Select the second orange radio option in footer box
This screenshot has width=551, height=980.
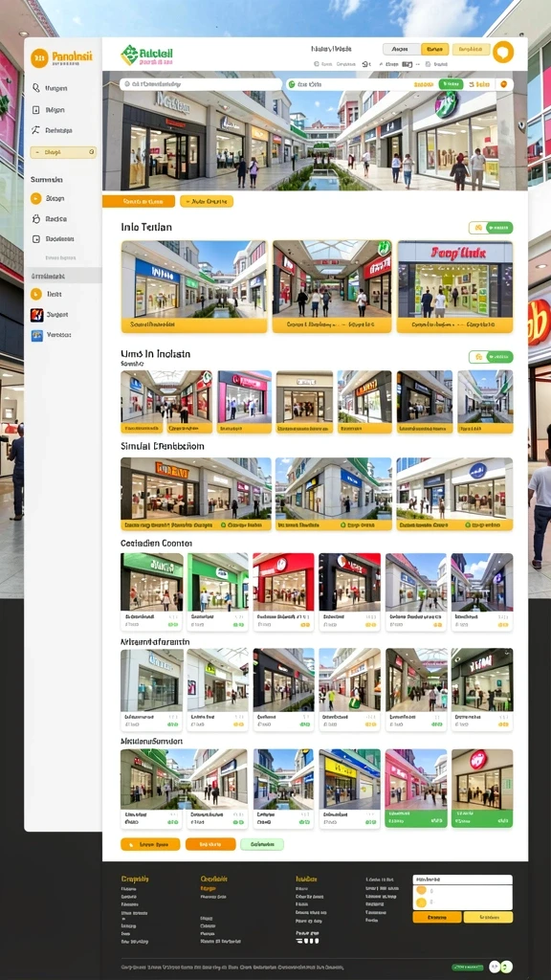[421, 902]
